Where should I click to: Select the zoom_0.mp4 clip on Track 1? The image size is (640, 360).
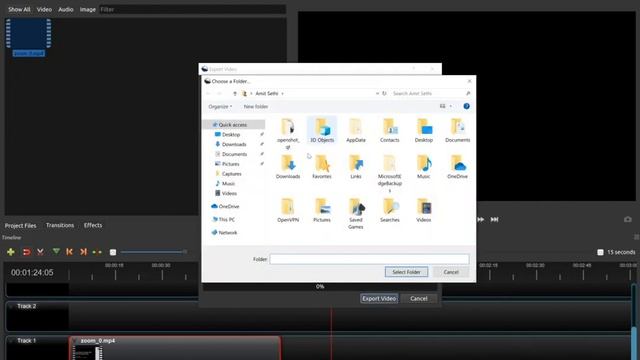click(x=175, y=348)
